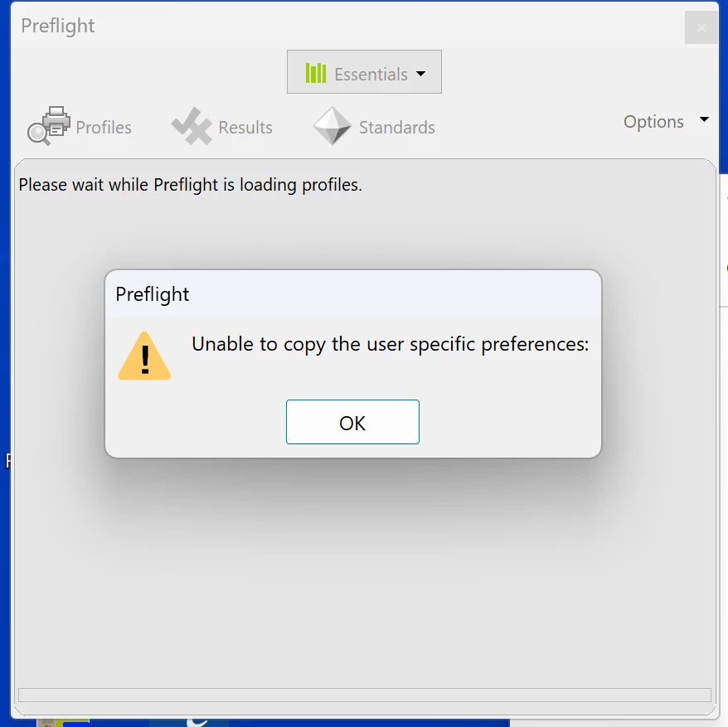728x727 pixels.
Task: Click the yellow warning triangle icon
Action: 144,356
